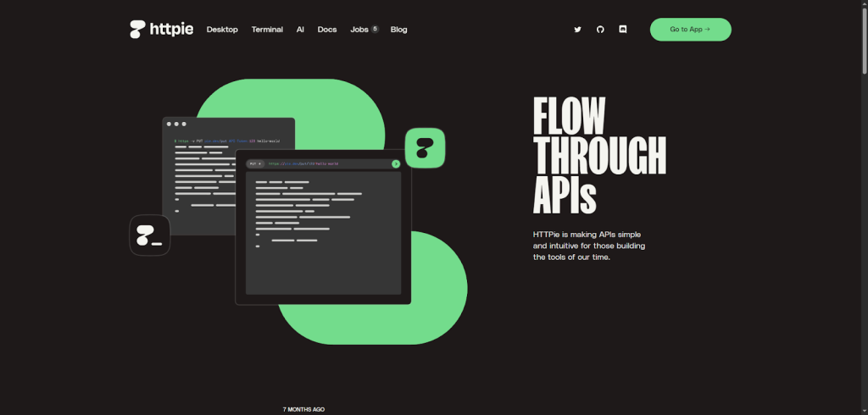Screen dimensions: 868x415
Task: Click the URL field in request bar
Action: 326,163
